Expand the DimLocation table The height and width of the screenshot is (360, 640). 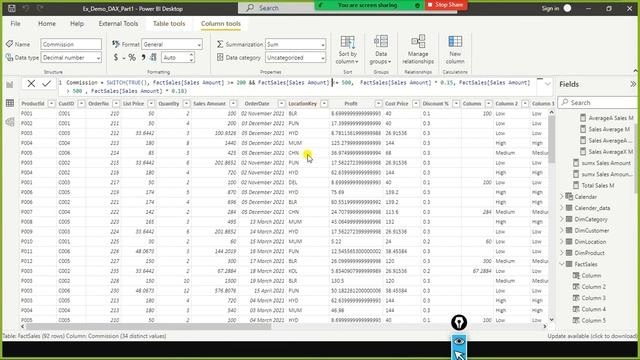[562, 242]
